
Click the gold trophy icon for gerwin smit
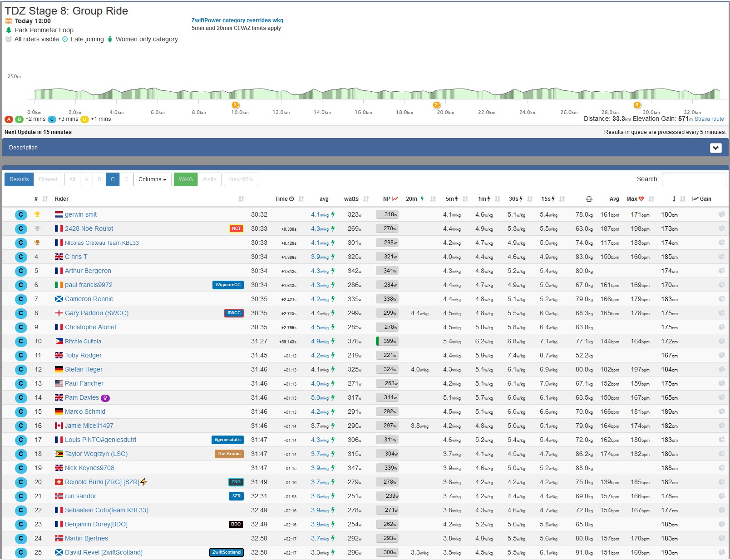[37, 214]
